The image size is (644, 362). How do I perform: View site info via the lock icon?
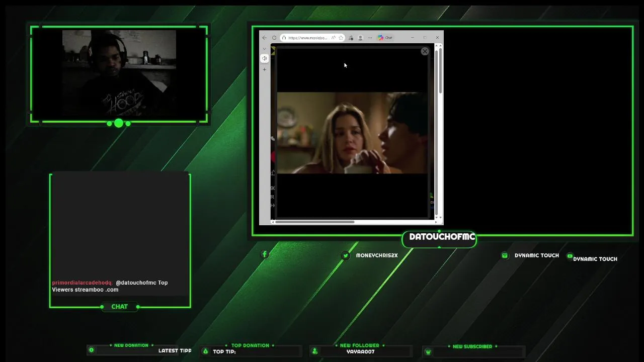[284, 38]
